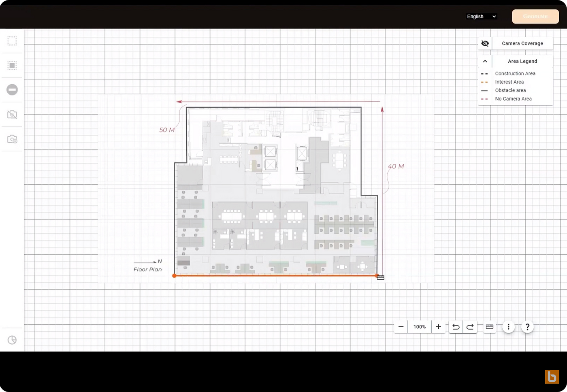This screenshot has width=567, height=392.
Task: Redo the last undone action
Action: coord(470,327)
